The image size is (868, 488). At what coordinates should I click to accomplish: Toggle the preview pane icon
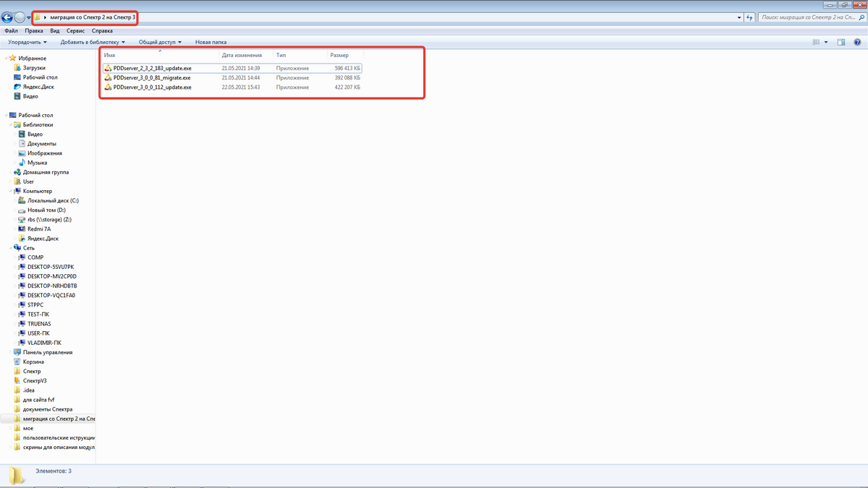coord(841,42)
